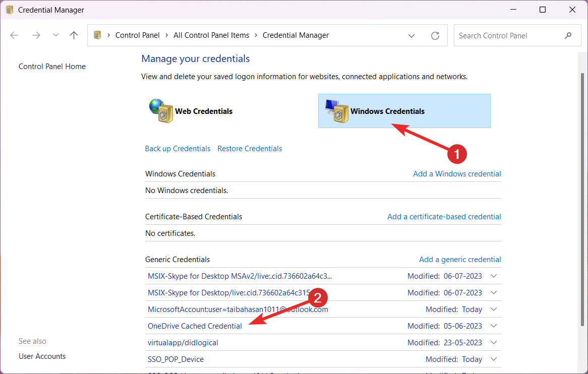Open the Web Credentials section
This screenshot has height=374, width=588.
pos(204,110)
